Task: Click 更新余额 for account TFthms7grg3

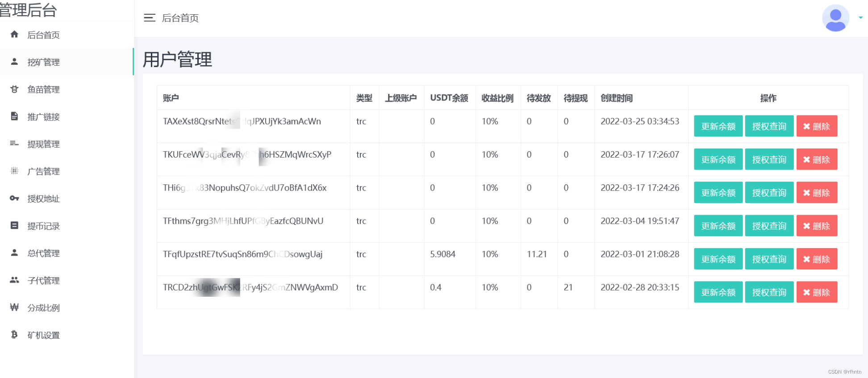Action: pyautogui.click(x=718, y=226)
